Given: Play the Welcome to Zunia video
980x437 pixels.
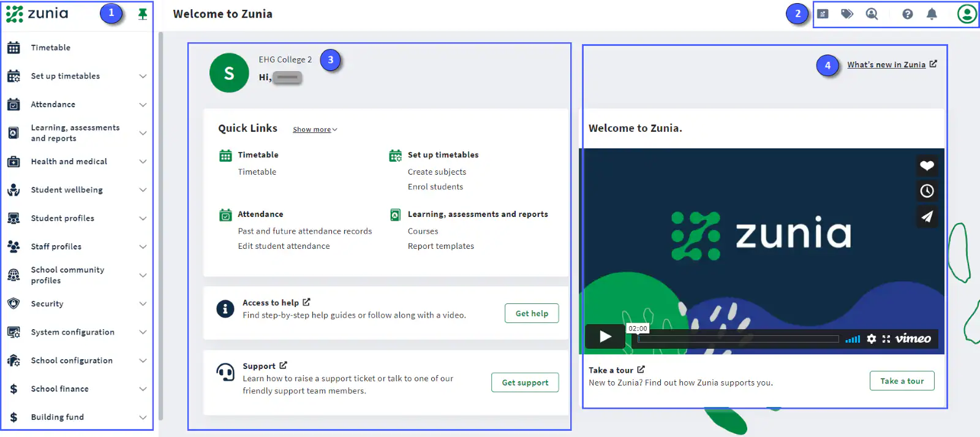Looking at the screenshot, I should 605,336.
